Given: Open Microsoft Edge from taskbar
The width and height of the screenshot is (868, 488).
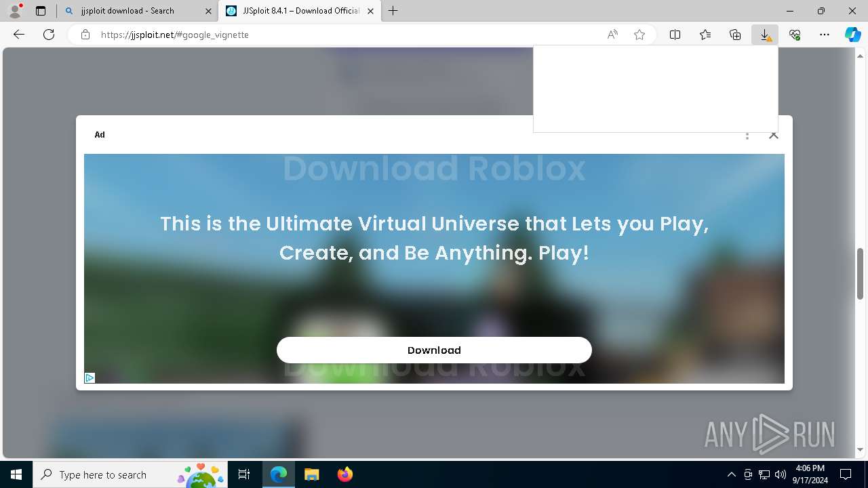Looking at the screenshot, I should click(279, 474).
